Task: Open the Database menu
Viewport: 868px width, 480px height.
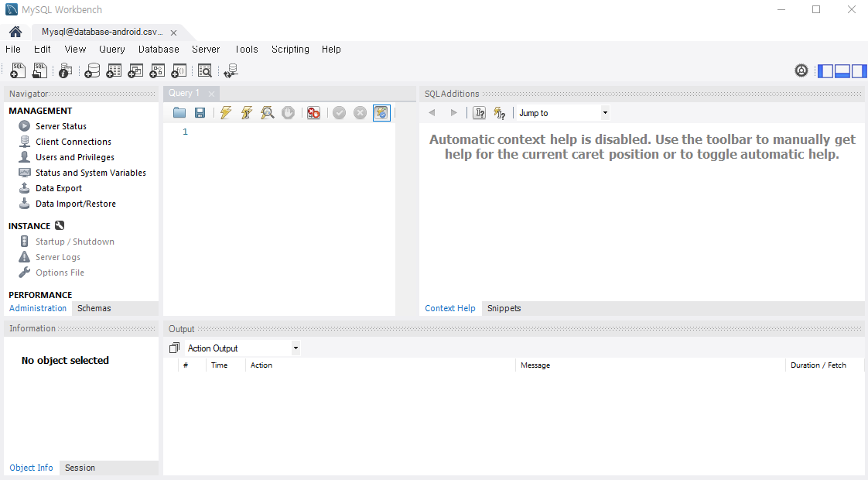Action: click(x=159, y=50)
